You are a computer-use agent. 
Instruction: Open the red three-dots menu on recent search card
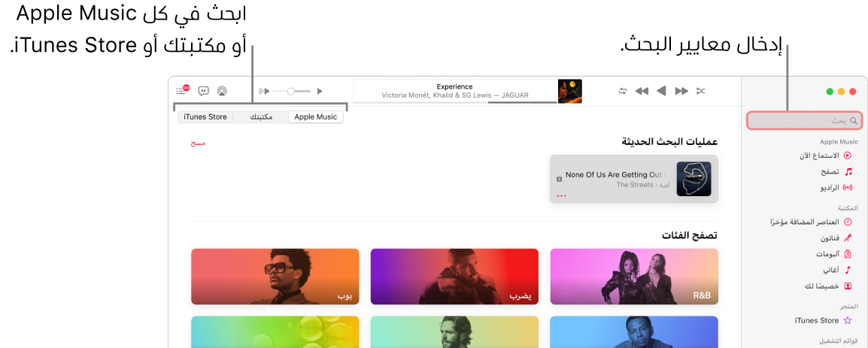(x=561, y=196)
